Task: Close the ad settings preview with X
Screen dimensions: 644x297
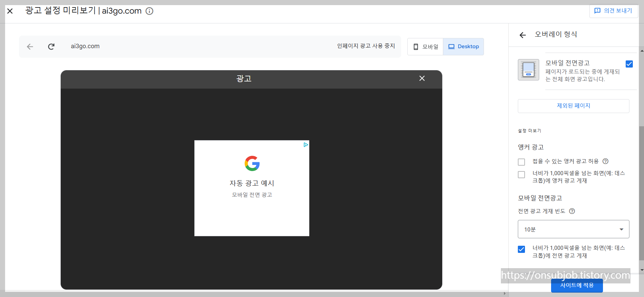Action: click(x=10, y=11)
